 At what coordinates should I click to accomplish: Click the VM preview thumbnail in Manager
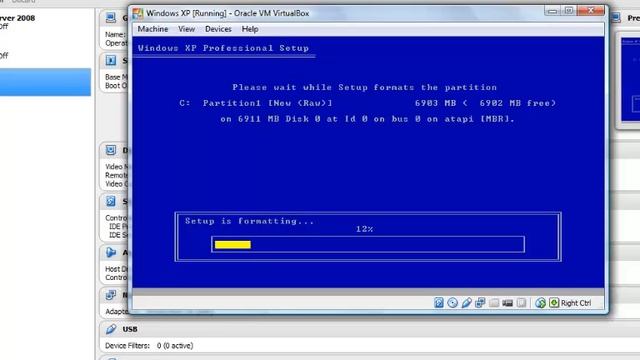pyautogui.click(x=630, y=80)
